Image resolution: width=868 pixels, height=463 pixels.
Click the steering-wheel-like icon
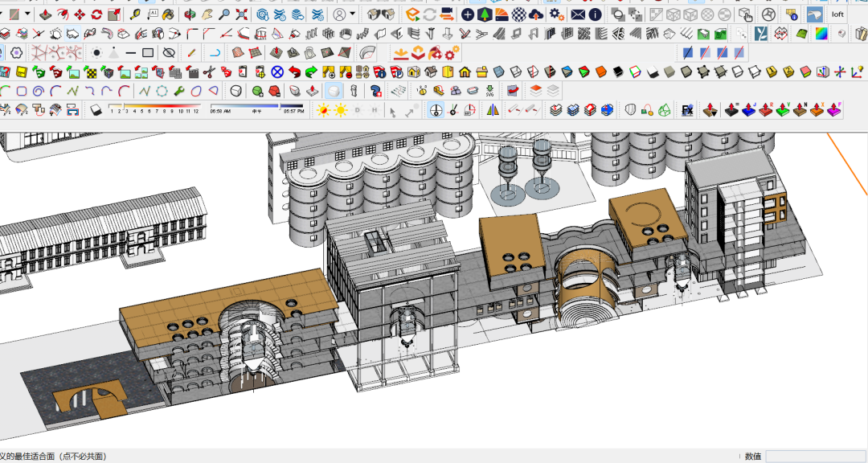click(768, 14)
